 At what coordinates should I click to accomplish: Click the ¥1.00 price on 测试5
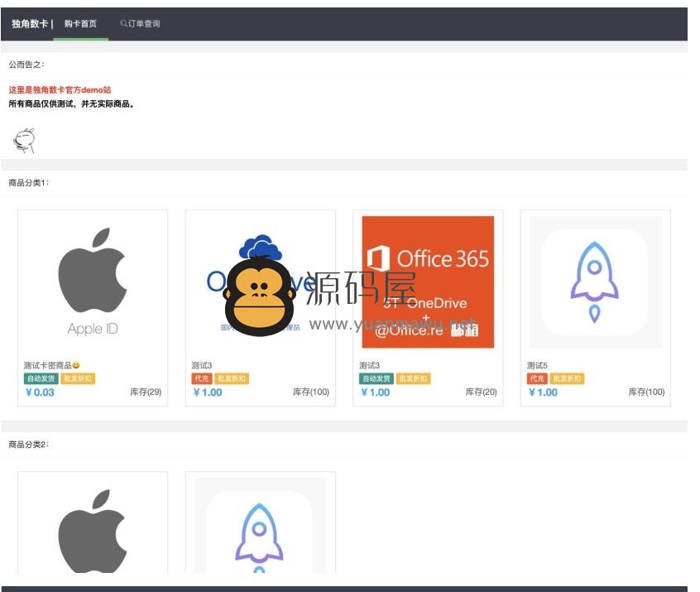(x=543, y=392)
